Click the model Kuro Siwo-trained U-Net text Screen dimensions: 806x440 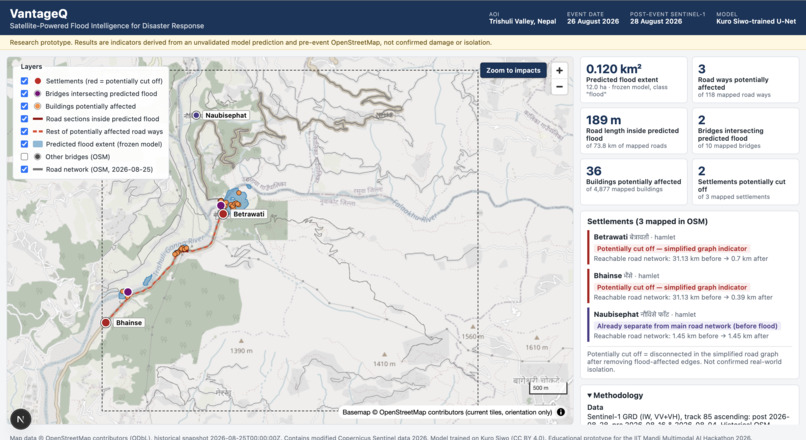pyautogui.click(x=756, y=22)
